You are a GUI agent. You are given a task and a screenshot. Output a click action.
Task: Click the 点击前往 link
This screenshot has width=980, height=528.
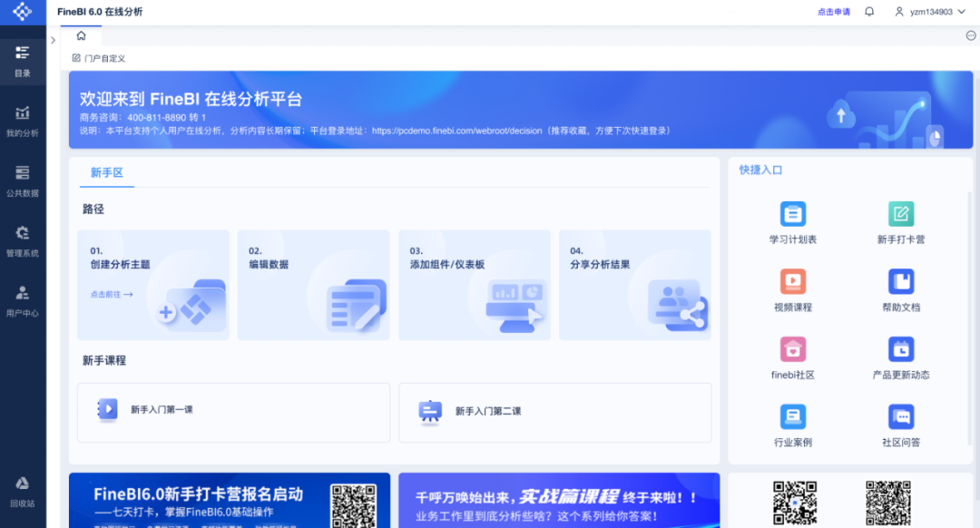pos(112,294)
